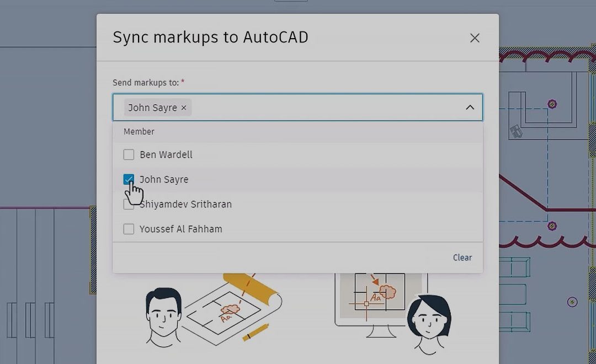This screenshot has width=596, height=364.
Task: Click the man with blueprint illustration
Action: [213, 309]
